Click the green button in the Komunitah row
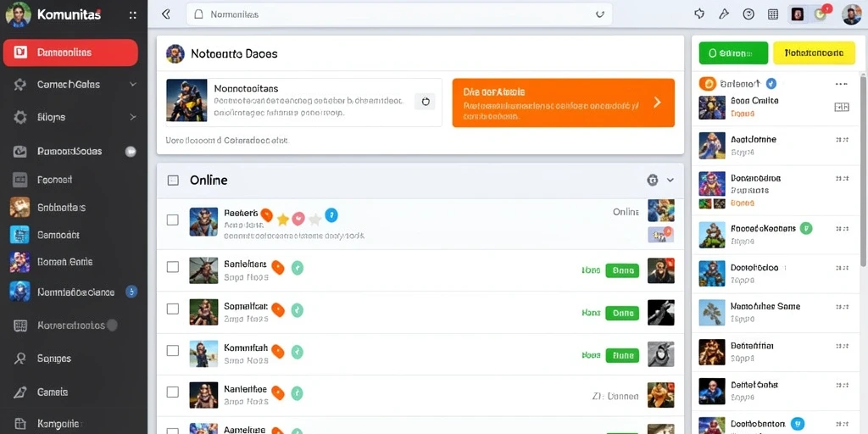Viewport: 868px width, 434px height. [x=622, y=355]
